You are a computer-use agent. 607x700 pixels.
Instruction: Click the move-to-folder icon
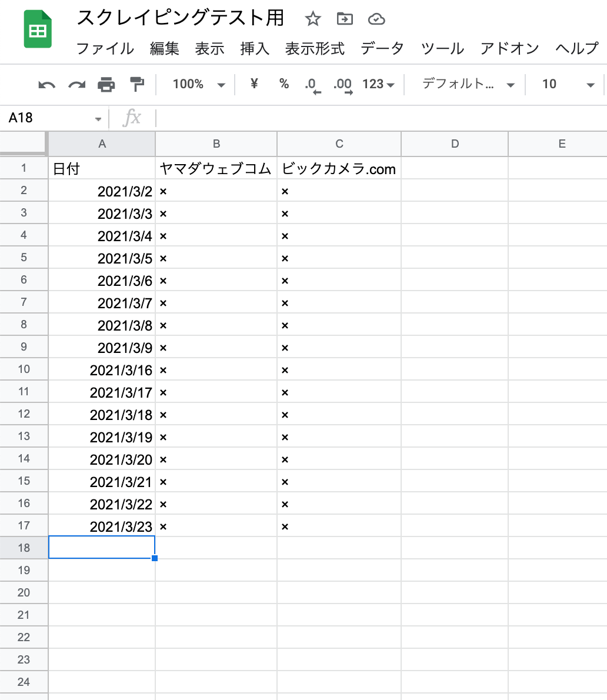pos(345,19)
